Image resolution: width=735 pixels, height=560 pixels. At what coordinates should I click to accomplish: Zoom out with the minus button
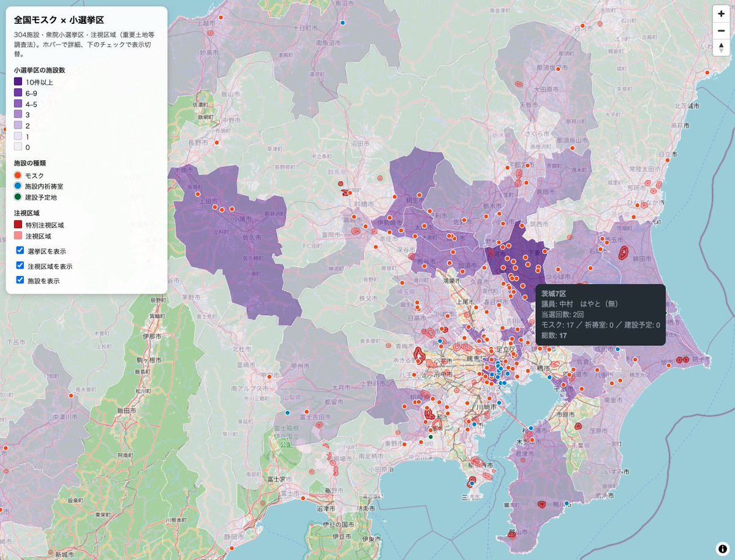point(721,31)
